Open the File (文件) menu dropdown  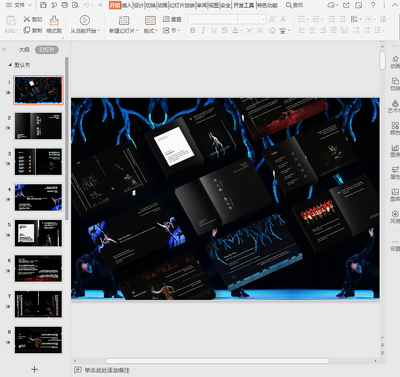click(19, 5)
